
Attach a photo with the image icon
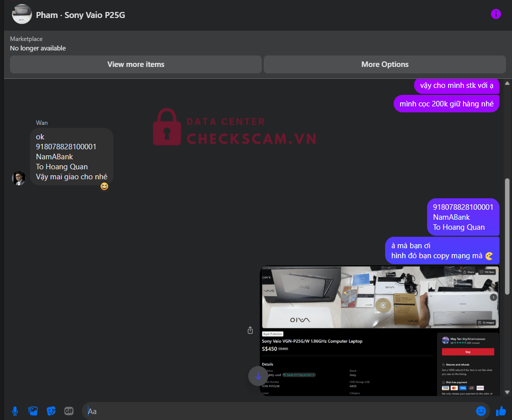pos(33,411)
